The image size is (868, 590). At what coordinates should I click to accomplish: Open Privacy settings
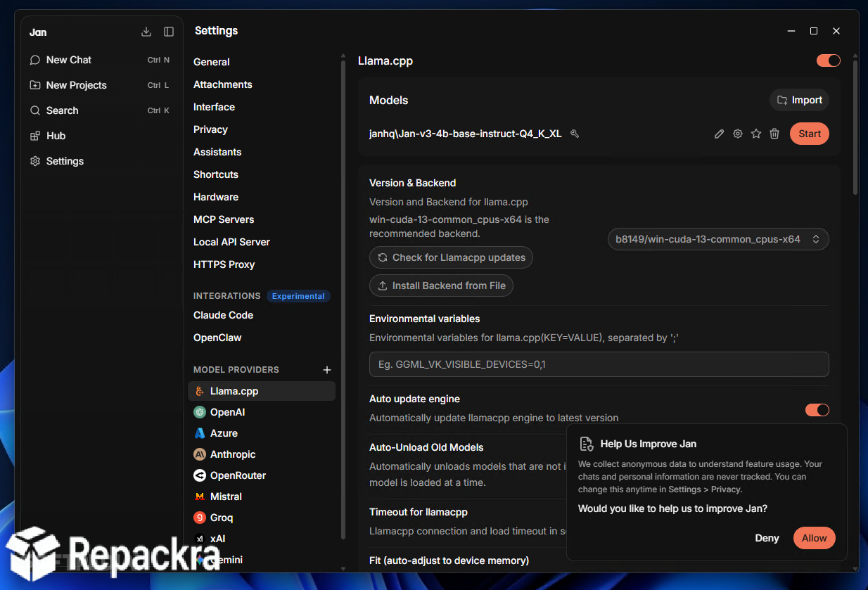click(210, 129)
